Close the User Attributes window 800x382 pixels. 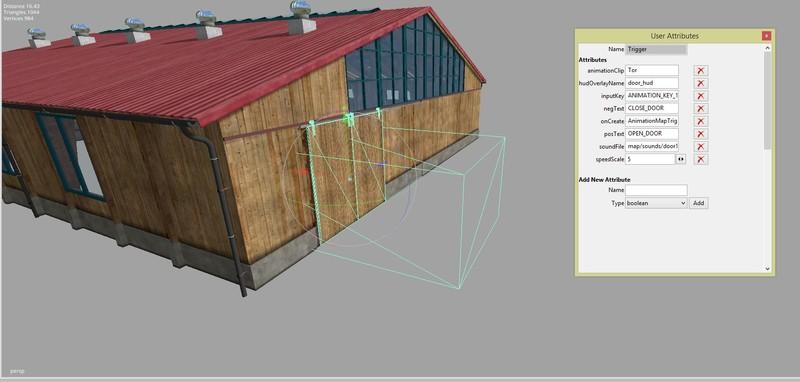pyautogui.click(x=766, y=36)
